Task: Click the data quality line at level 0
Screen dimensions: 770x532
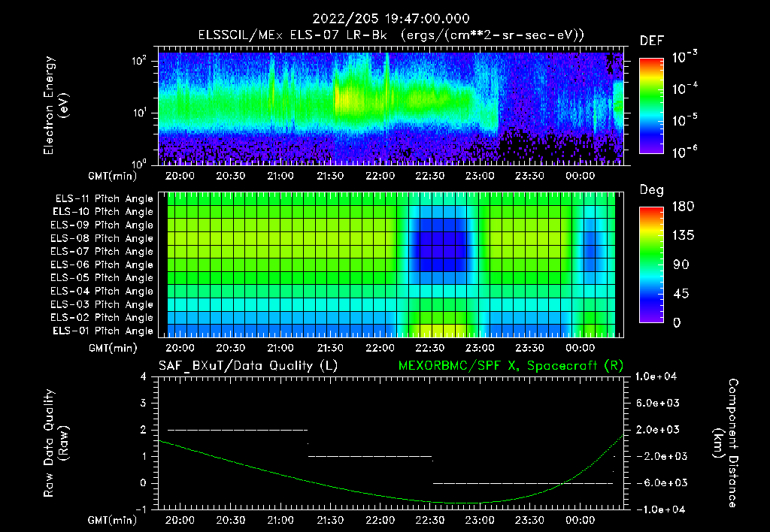Action: click(x=523, y=483)
